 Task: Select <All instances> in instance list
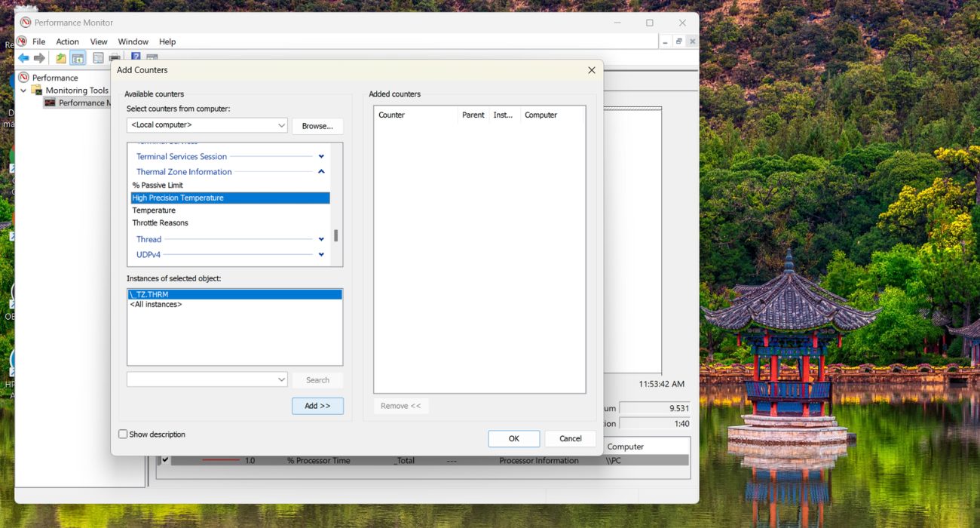(x=155, y=305)
